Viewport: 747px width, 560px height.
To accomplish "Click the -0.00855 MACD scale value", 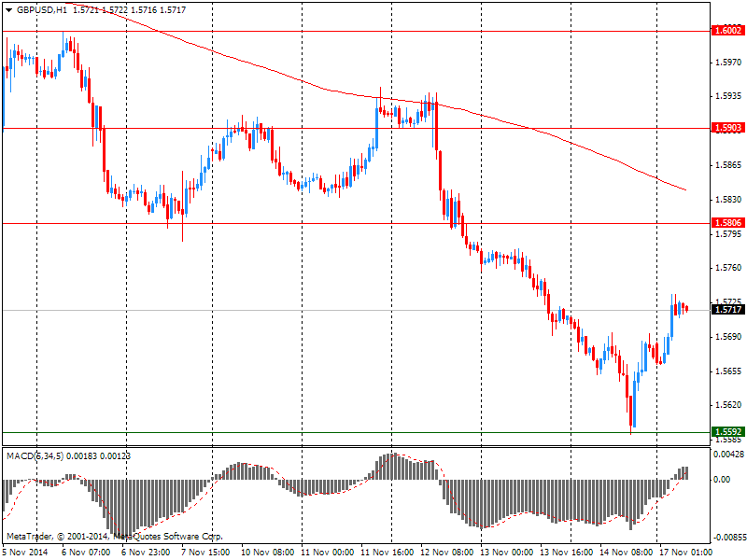I will click(x=728, y=538).
